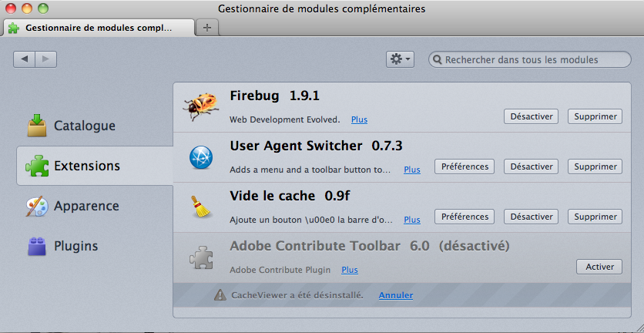Click the User Agent Switcher globe icon
The image size is (644, 333).
click(201, 157)
